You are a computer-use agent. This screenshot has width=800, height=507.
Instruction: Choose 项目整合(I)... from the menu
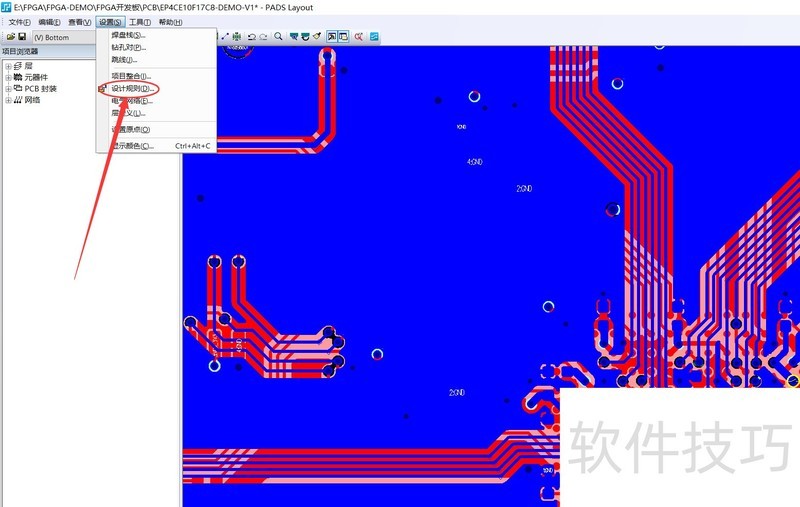click(156, 76)
